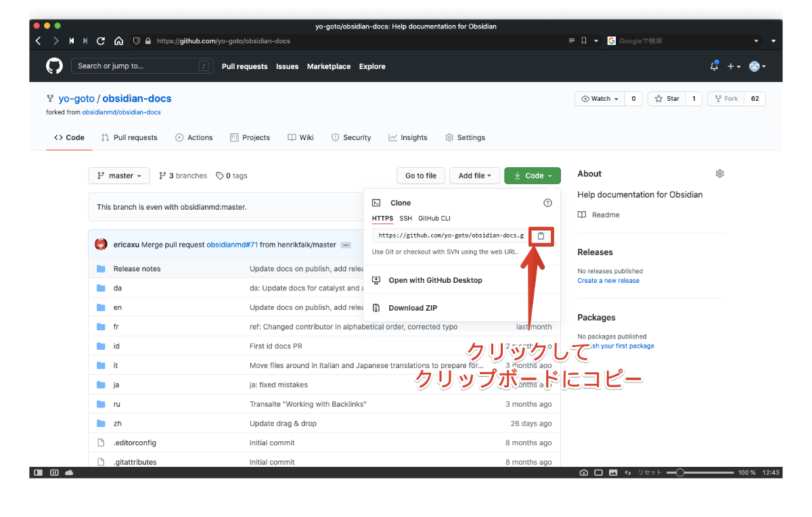Open the master branch dropdown
The image size is (812, 517).
(x=118, y=176)
